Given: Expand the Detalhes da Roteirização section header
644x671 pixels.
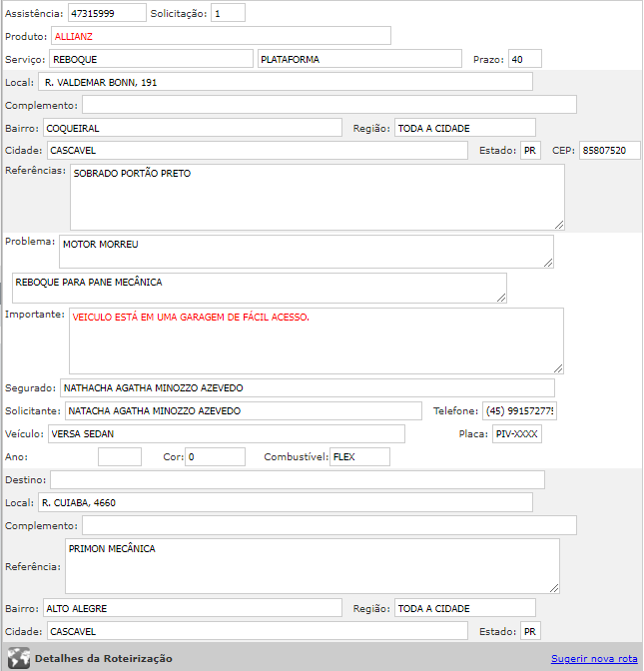Looking at the screenshot, I should tap(104, 659).
